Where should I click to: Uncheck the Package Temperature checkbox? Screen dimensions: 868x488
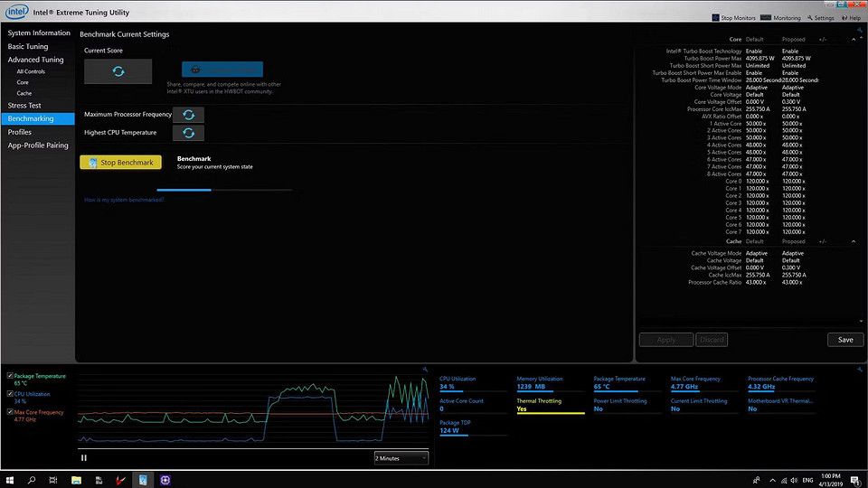click(9, 375)
